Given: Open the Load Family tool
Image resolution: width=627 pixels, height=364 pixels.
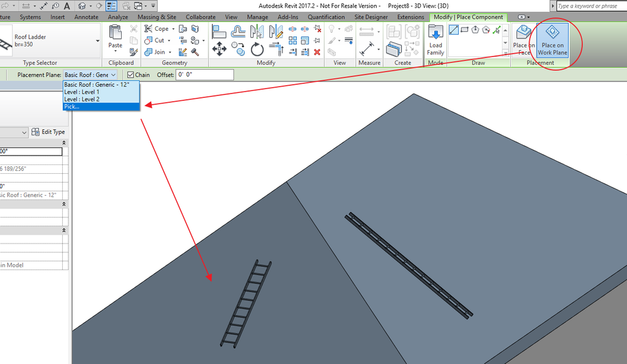Looking at the screenshot, I should point(435,40).
